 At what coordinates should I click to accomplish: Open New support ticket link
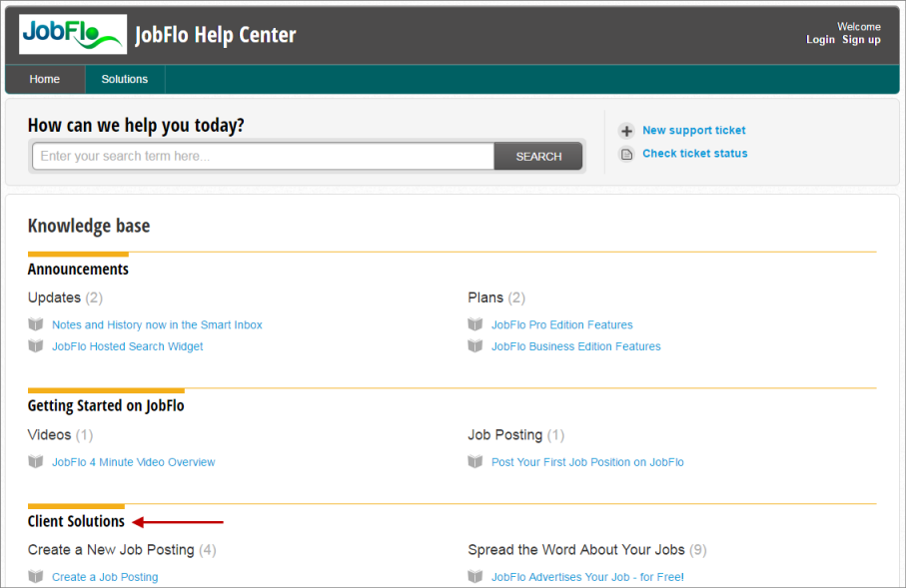click(x=694, y=131)
